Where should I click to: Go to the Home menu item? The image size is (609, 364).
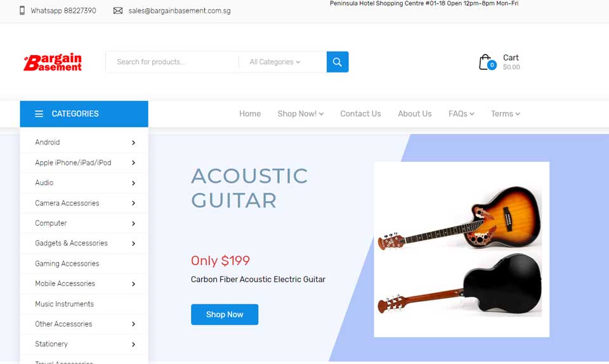250,114
